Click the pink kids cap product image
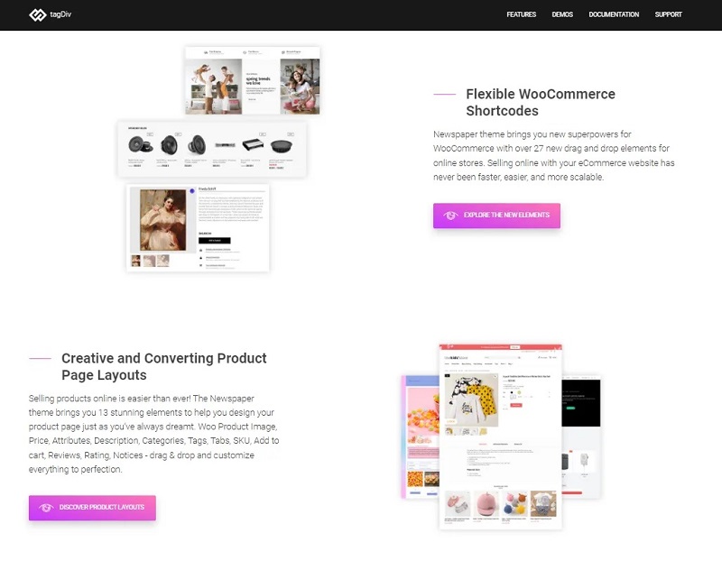722x588 pixels. 486,504
